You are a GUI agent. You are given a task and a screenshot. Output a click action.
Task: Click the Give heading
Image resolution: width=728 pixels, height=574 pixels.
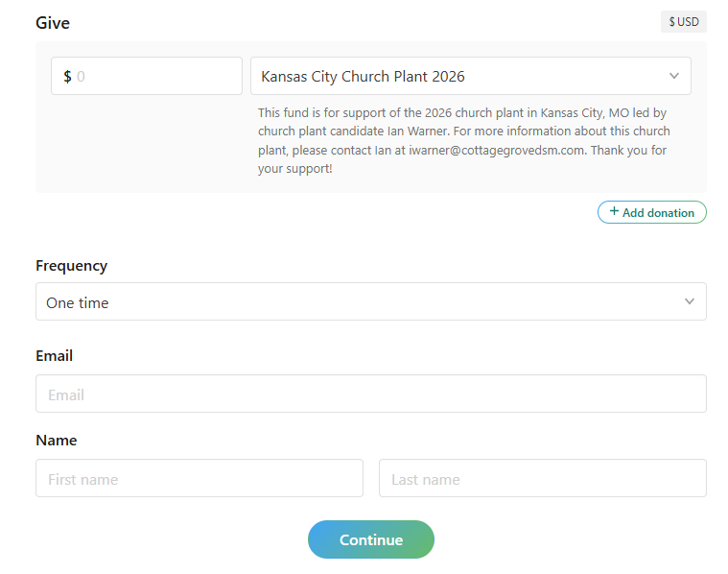pos(53,23)
